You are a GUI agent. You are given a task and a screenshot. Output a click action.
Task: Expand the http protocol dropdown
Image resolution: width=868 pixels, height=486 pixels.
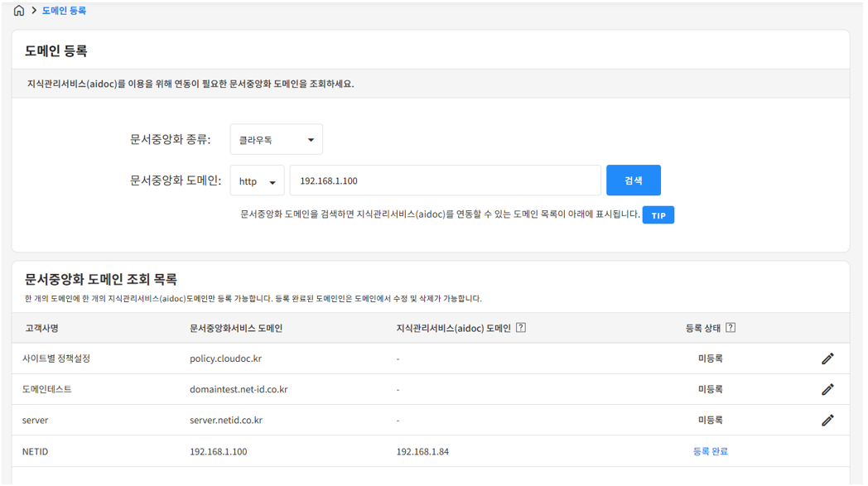click(x=257, y=181)
